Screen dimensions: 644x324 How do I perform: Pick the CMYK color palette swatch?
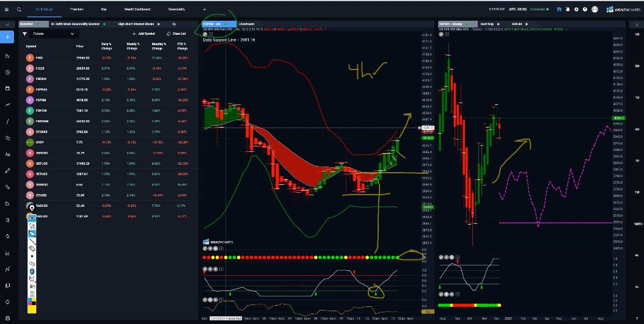pyautogui.click(x=32, y=302)
